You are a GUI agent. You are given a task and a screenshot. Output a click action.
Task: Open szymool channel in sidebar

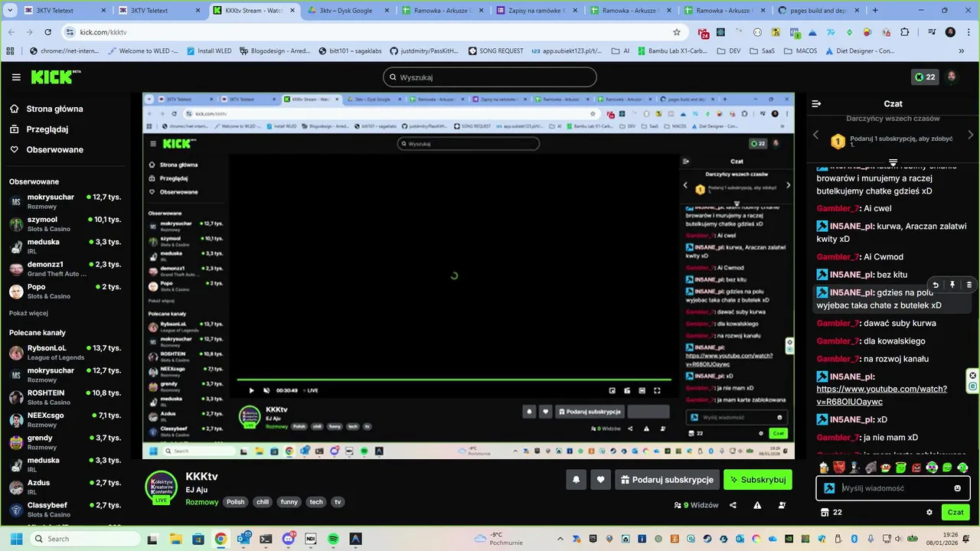click(65, 223)
